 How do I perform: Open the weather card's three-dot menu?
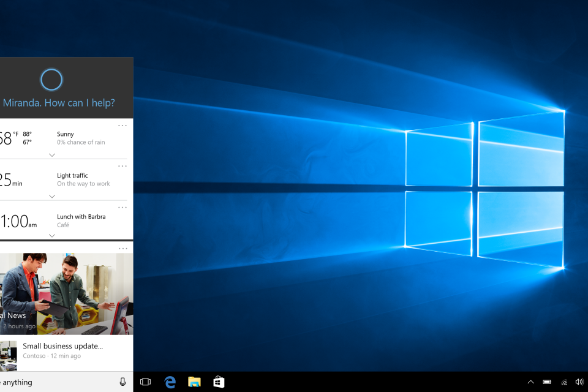(x=123, y=126)
